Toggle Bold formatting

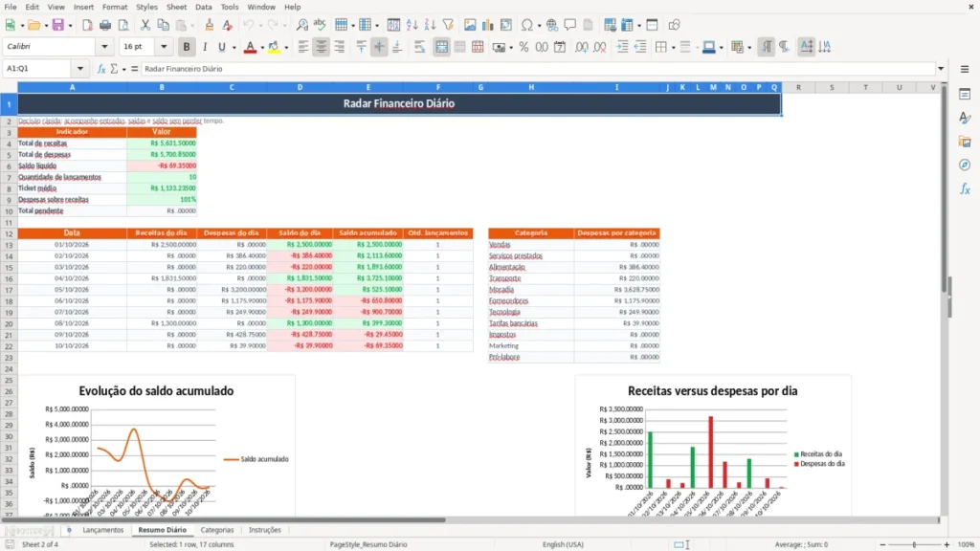point(187,47)
